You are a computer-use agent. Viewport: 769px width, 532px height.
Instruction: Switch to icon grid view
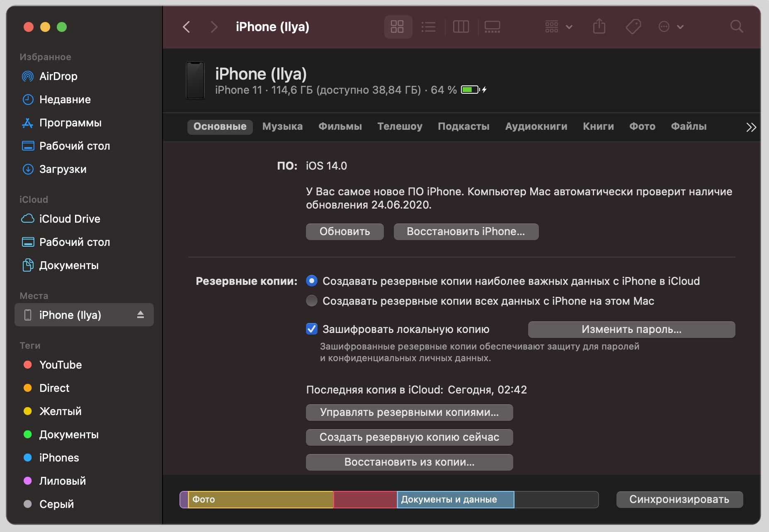397,27
